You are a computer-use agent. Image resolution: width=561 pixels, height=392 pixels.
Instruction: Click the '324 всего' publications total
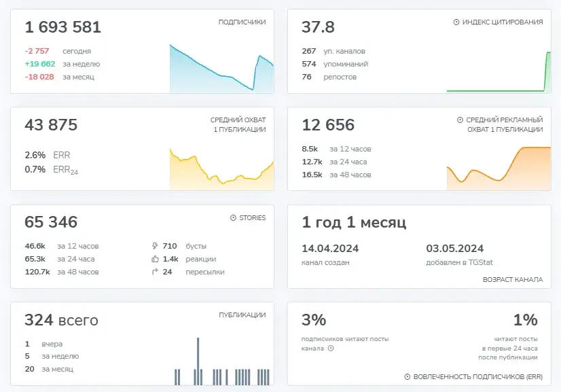point(61,320)
